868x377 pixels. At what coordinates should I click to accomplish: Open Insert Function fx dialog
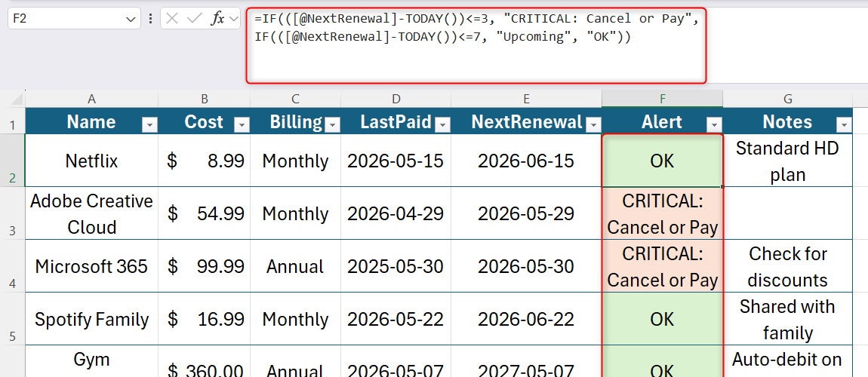point(217,19)
